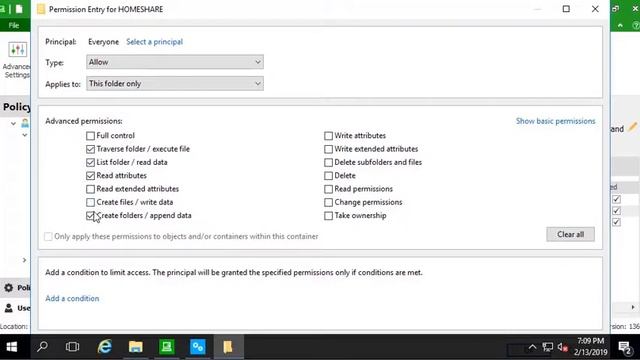
Task: Click the Advanced Settings icon behind dialog
Action: coord(17,50)
